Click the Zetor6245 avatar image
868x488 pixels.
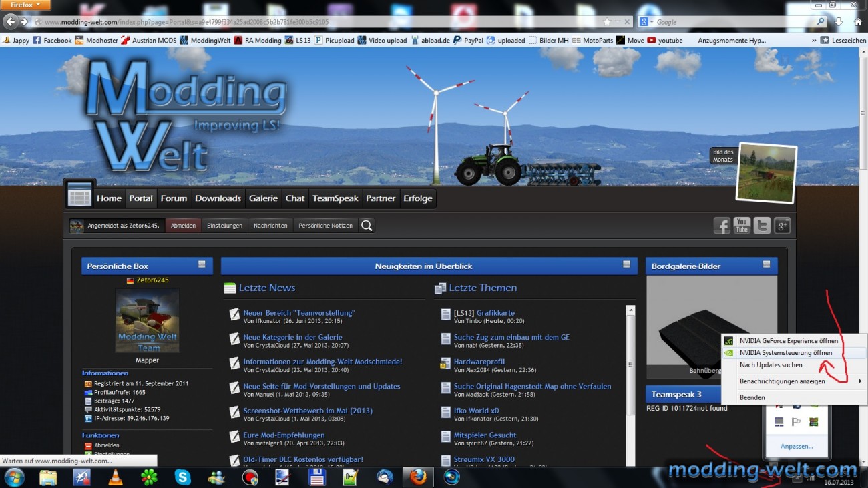(x=147, y=320)
